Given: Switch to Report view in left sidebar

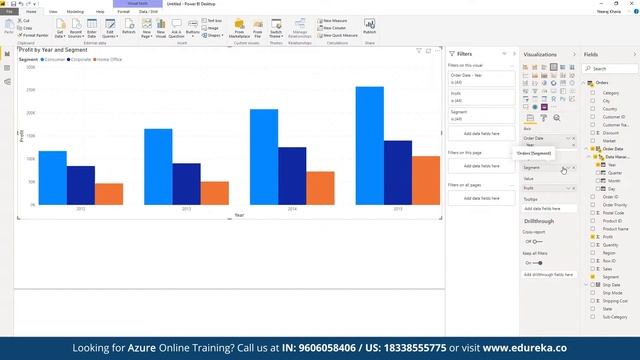Looking at the screenshot, I should pyautogui.click(x=7, y=54).
